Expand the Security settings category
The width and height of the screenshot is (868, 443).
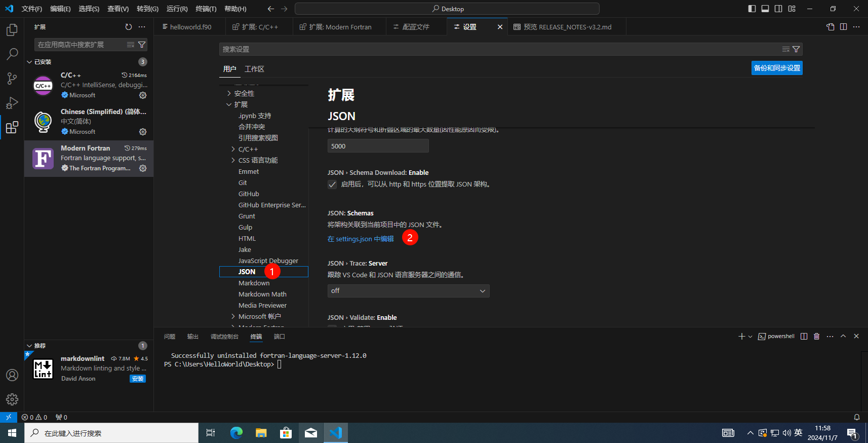click(229, 93)
